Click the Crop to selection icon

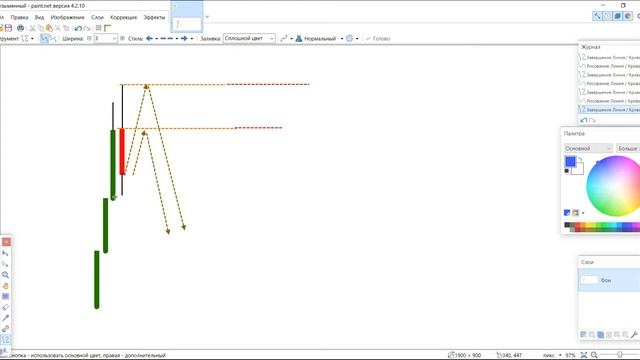click(x=58, y=28)
